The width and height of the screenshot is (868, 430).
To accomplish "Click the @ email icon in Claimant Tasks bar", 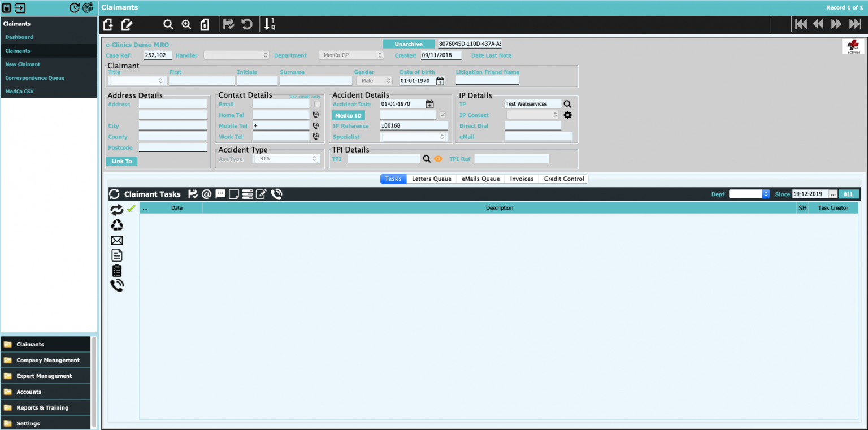I will pos(206,194).
